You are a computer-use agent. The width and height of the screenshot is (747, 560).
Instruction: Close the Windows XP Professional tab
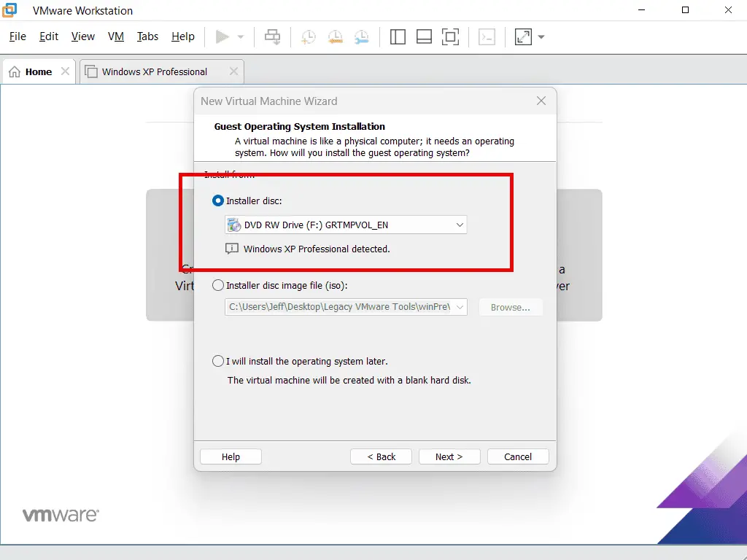[233, 71]
